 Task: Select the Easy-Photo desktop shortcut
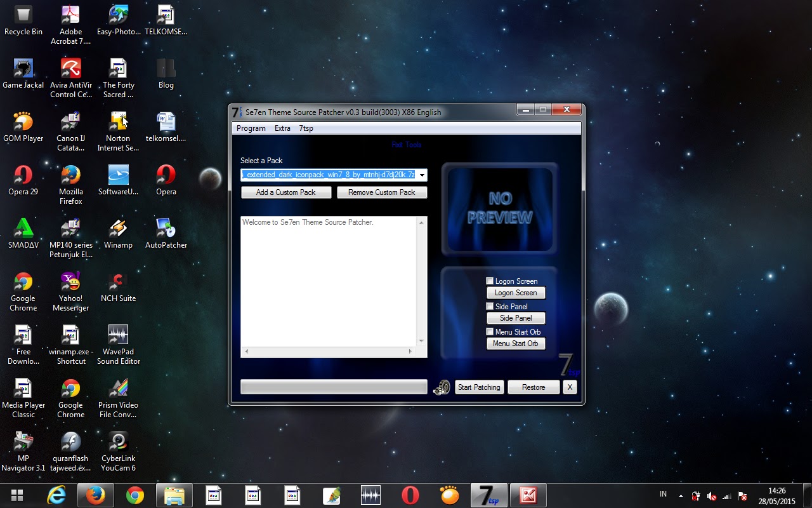click(118, 20)
